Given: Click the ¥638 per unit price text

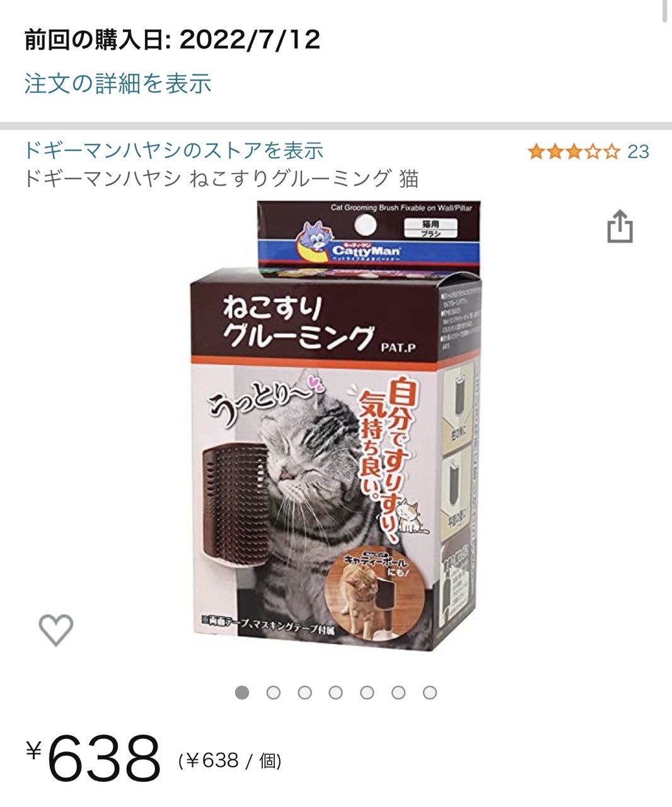Looking at the screenshot, I should click(230, 760).
